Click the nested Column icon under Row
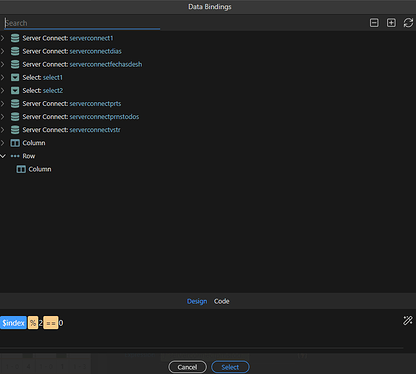 (21, 169)
